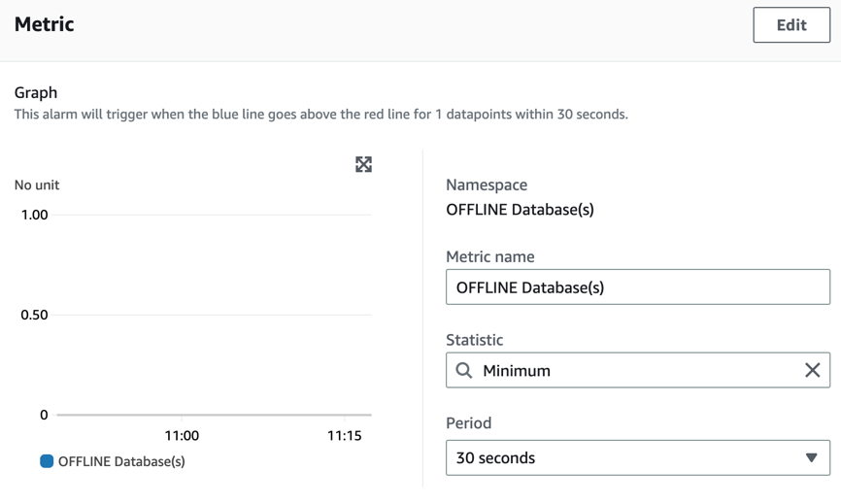Click the Graph heading
Image resolution: width=841 pixels, height=504 pixels.
(36, 92)
